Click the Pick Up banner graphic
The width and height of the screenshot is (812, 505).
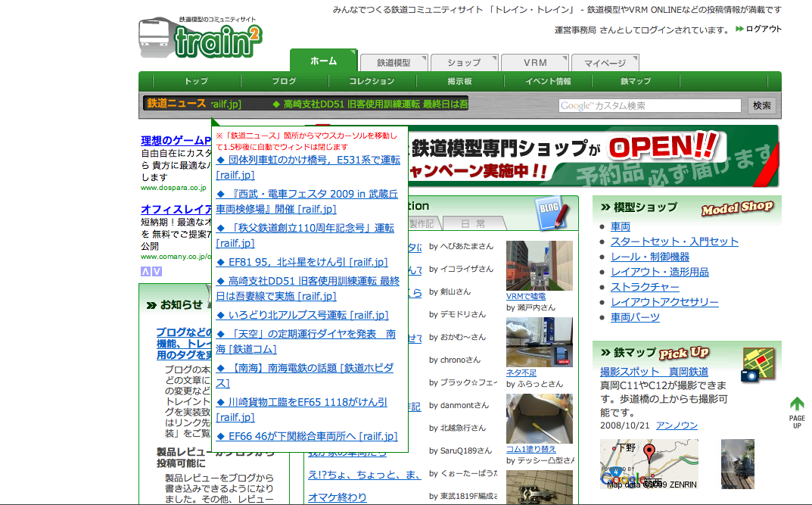(683, 353)
